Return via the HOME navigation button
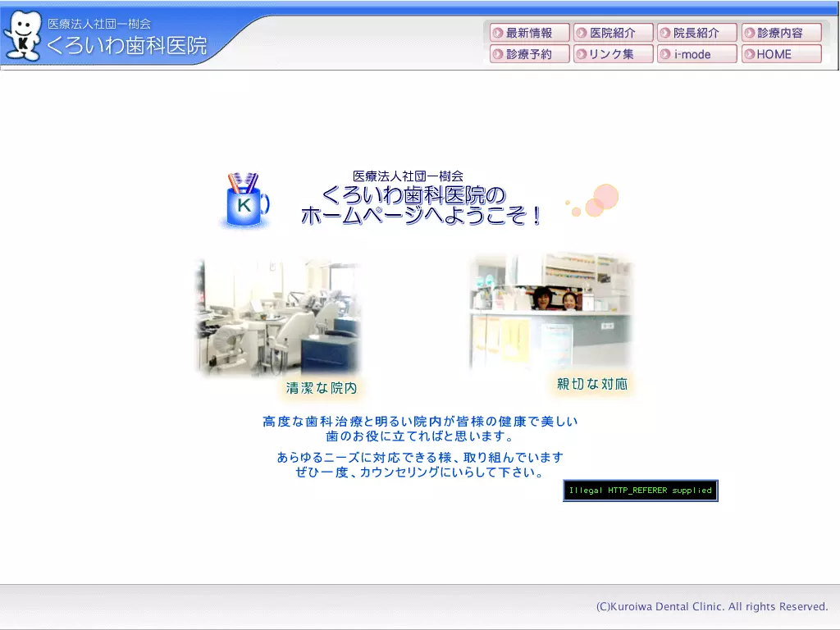 point(782,54)
